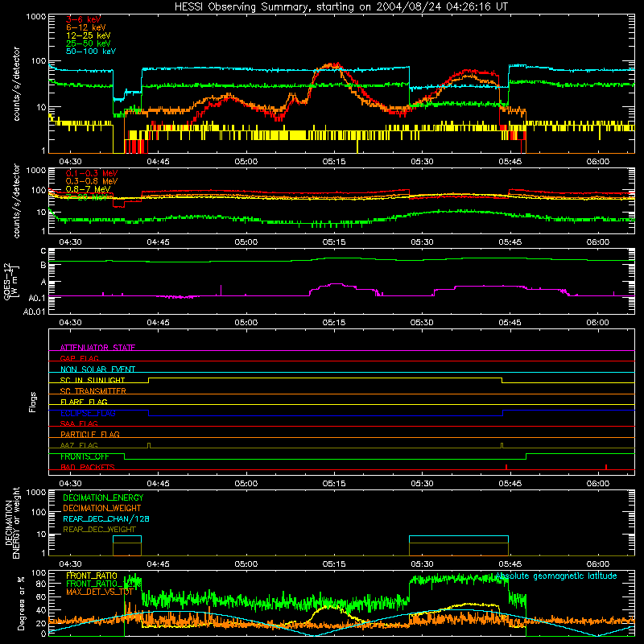644x644 pixels.
Task: Click the FRONT_RATIO legend label
Action: point(92,576)
